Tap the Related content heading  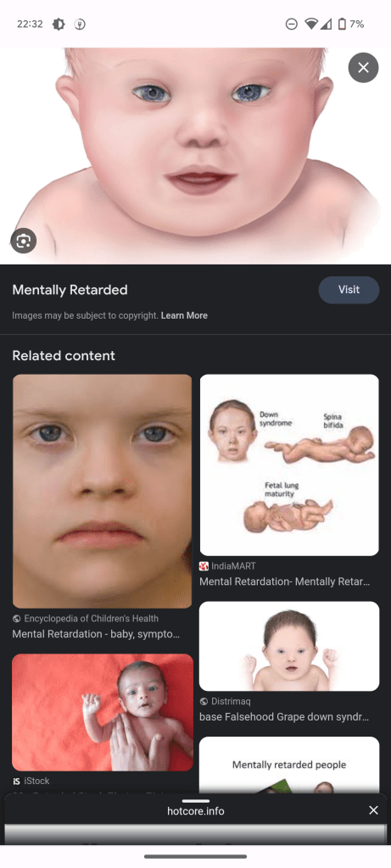coord(64,355)
